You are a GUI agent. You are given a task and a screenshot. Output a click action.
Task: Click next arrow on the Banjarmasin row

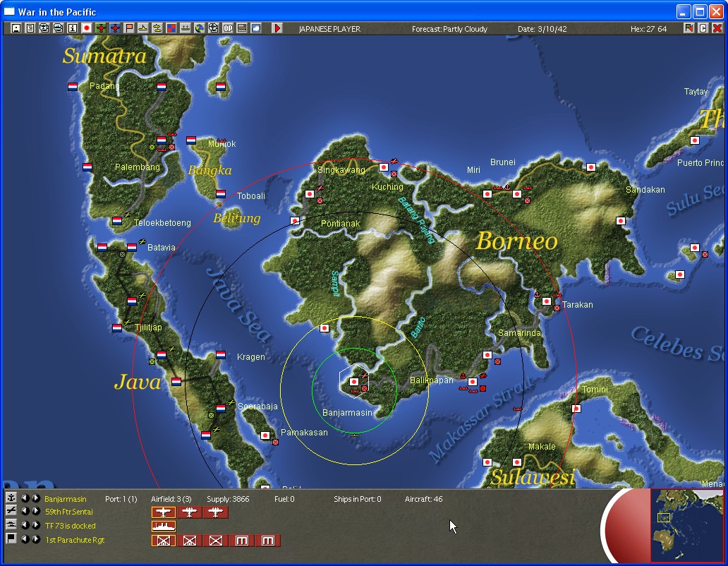coord(35,498)
